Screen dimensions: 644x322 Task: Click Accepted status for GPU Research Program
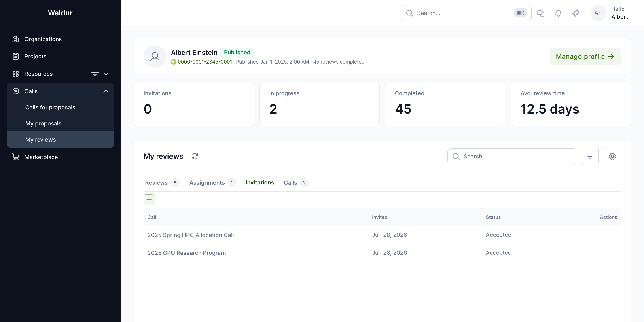[x=498, y=253]
